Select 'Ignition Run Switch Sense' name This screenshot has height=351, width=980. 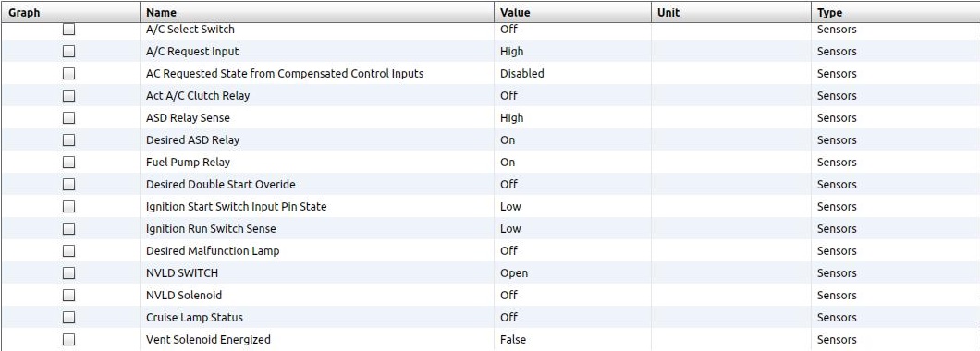211,228
